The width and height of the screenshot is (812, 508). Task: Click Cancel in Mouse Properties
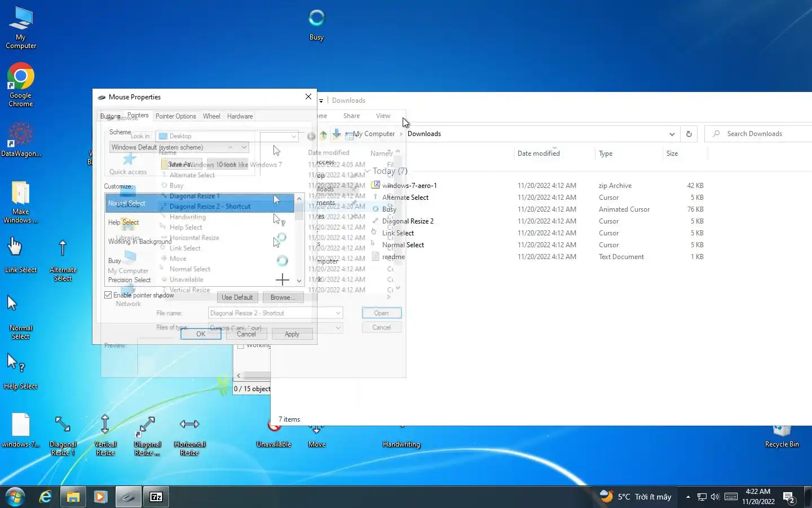(x=246, y=334)
